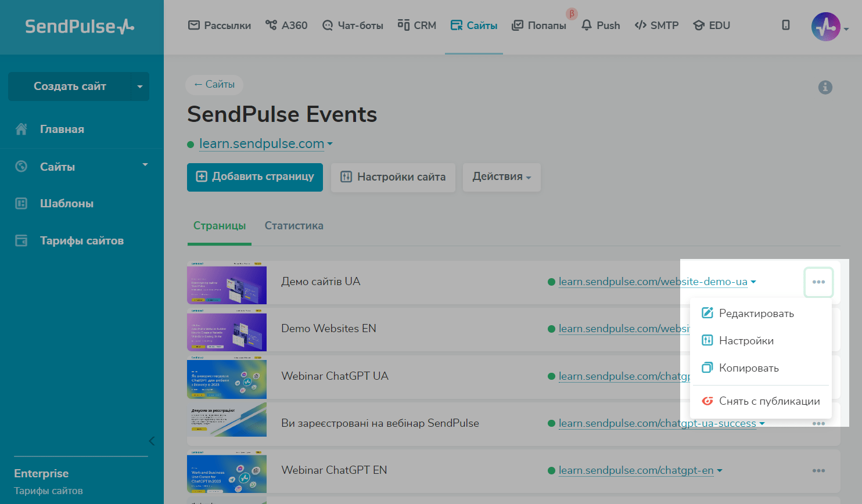Collapse the sidebar with the chevron
Image resolution: width=862 pixels, height=504 pixels.
point(152,441)
